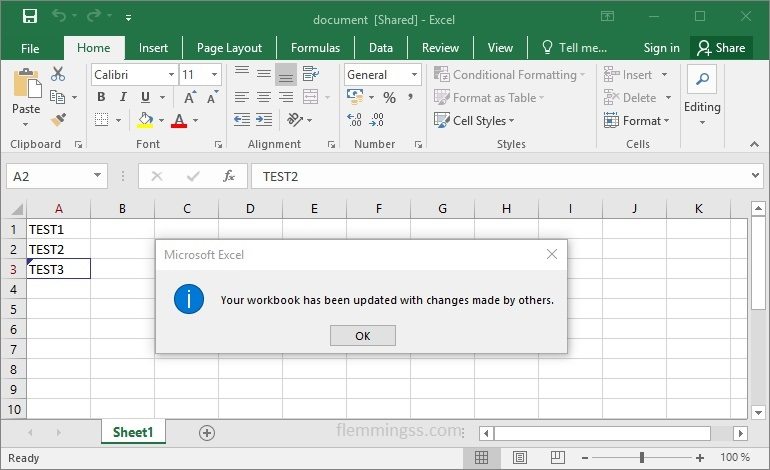This screenshot has height=470, width=770.
Task: Click the Orientation text angle icon
Action: (x=295, y=119)
